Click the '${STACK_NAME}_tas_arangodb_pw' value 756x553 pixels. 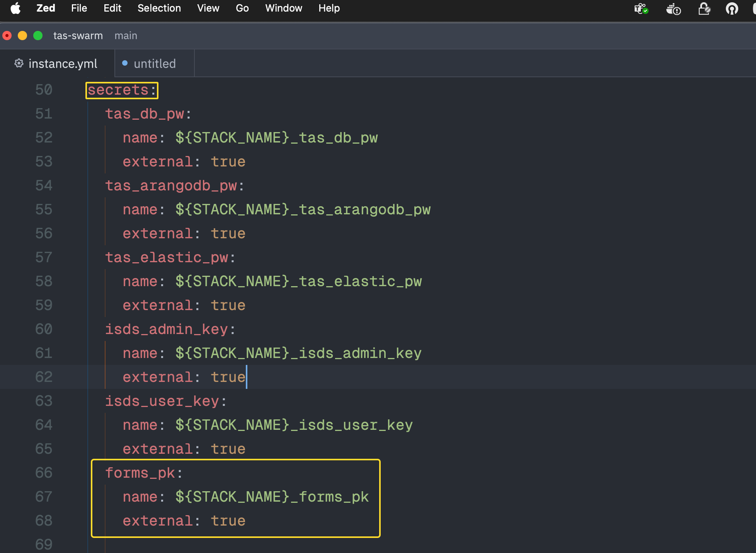303,210
